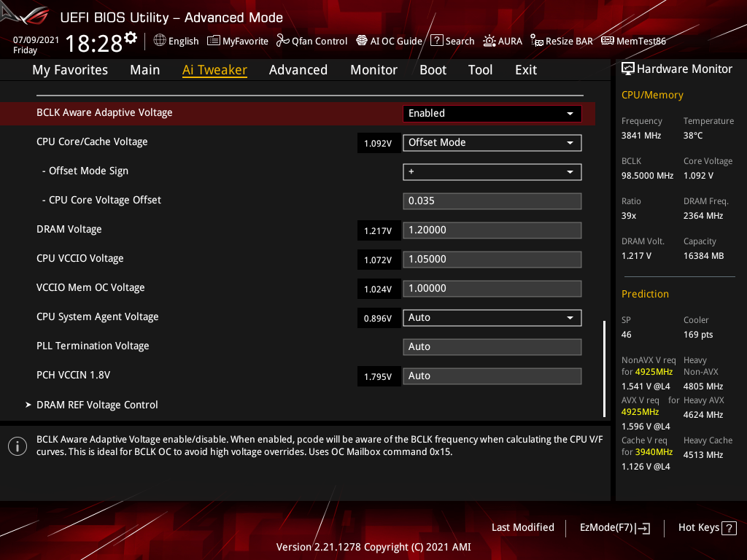Viewport: 747px width, 560px height.
Task: Click the 07/09/2021 date text
Action: click(x=36, y=40)
